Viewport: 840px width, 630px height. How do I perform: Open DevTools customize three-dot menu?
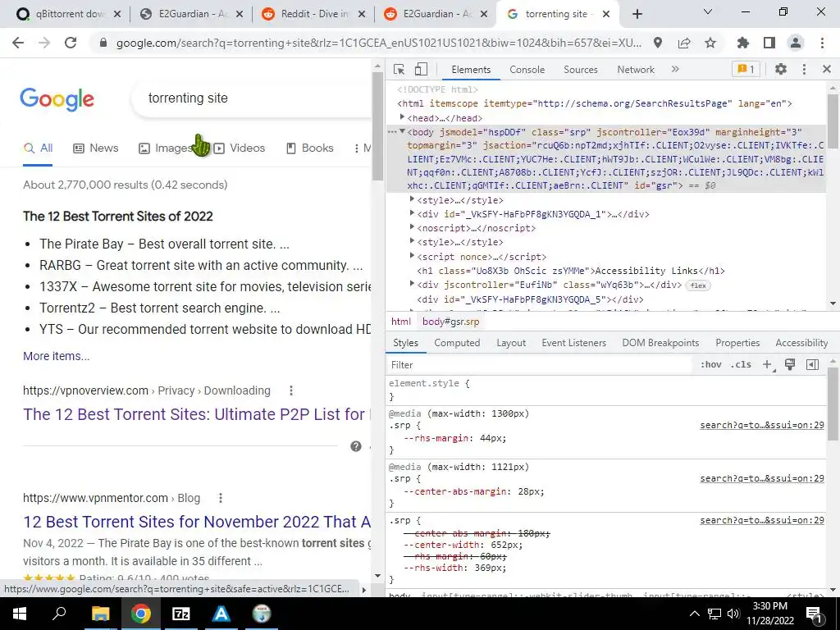pos(804,69)
